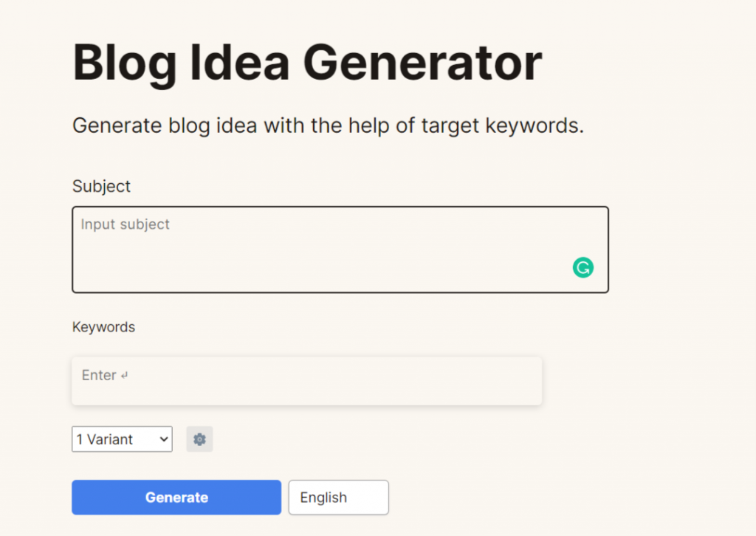
Task: Click the Blog Idea Generator heading
Action: (307, 63)
